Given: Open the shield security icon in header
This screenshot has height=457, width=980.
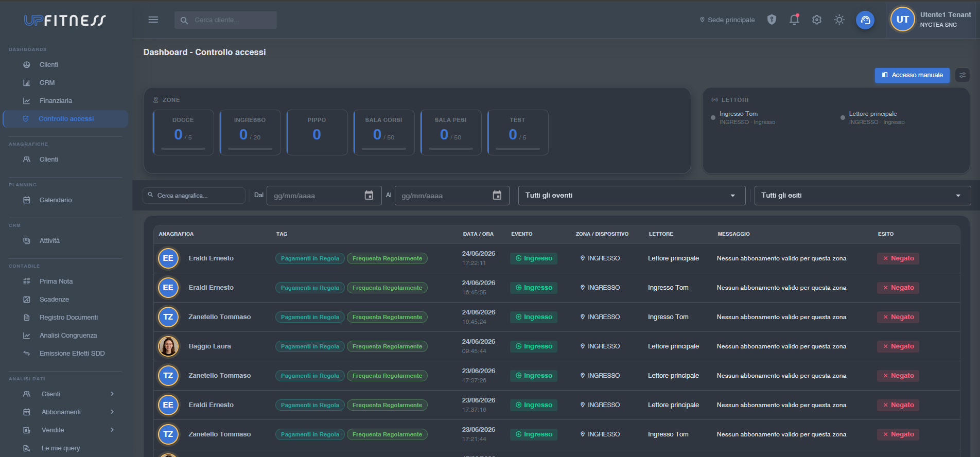Looking at the screenshot, I should click(x=772, y=20).
